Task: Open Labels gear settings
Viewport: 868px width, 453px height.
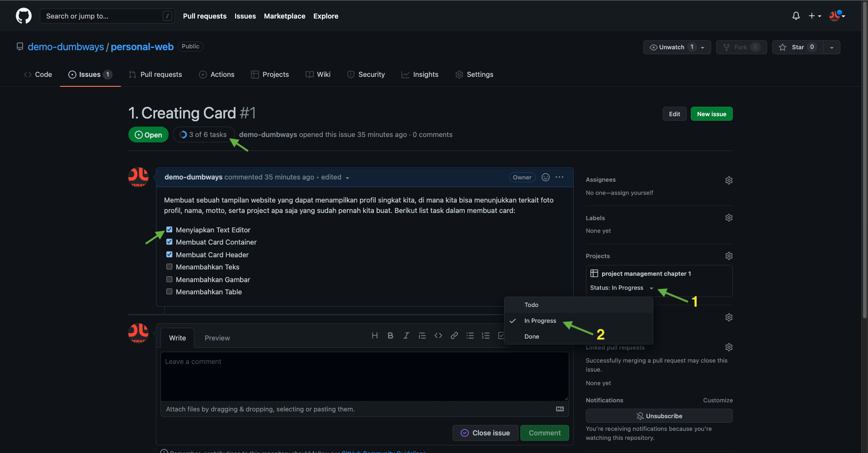Action: coord(729,218)
